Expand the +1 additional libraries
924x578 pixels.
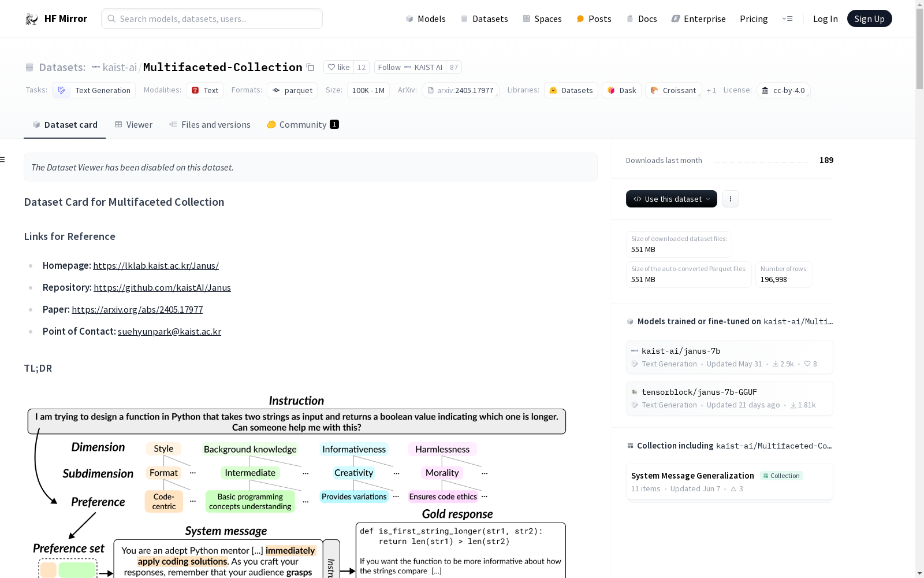pos(711,91)
